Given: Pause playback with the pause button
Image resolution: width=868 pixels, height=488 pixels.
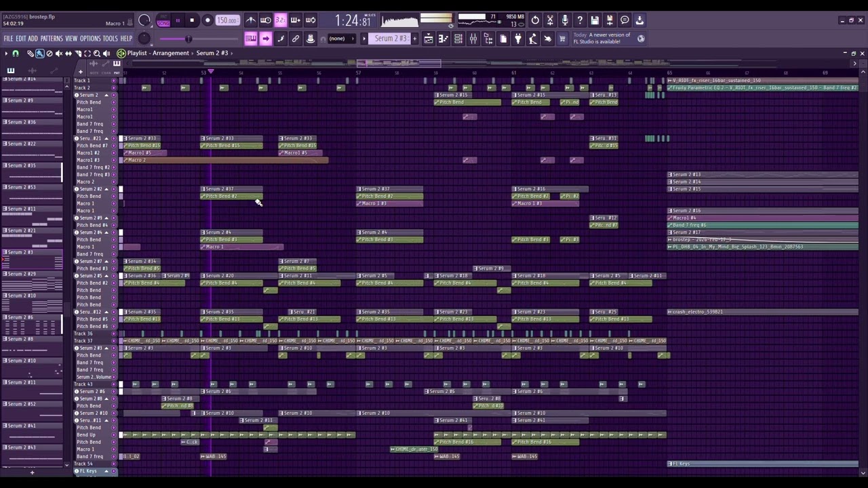Looking at the screenshot, I should click(x=178, y=20).
